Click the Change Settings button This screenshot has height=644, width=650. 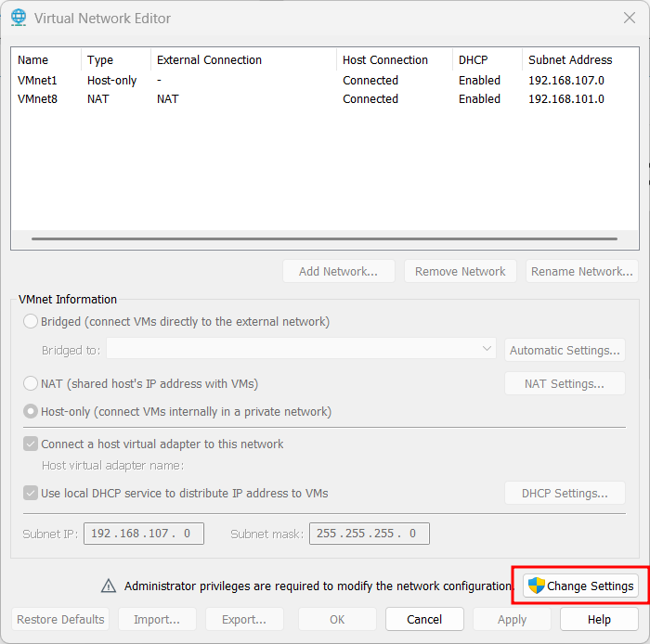pyautogui.click(x=580, y=586)
